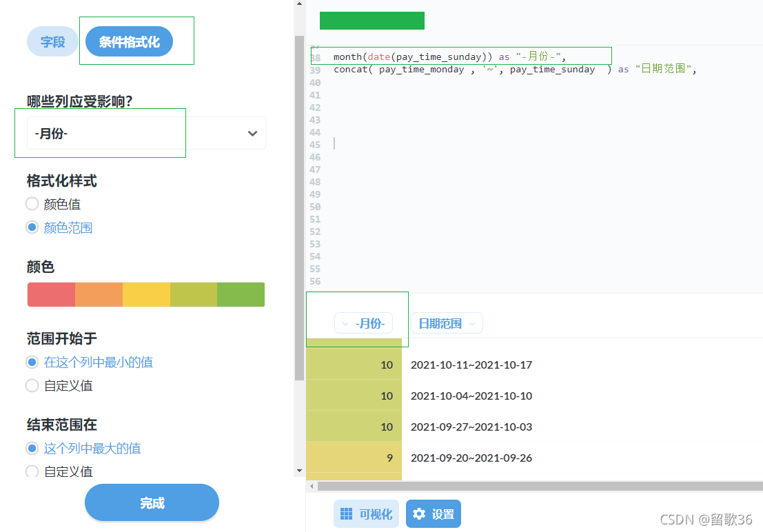
Task: Click month cell 10 beside 2021-10-04~2021-10-10
Action: (354, 396)
